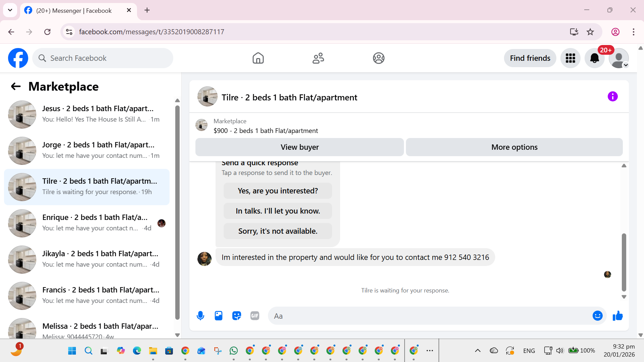The height and width of the screenshot is (362, 644).
Task: Reload the page
Action: tap(47, 32)
